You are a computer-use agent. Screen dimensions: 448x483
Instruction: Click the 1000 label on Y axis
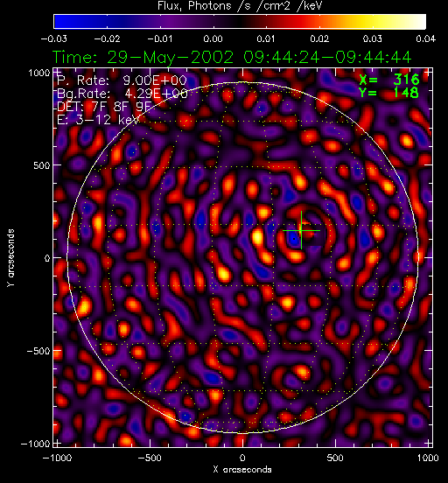point(39,73)
